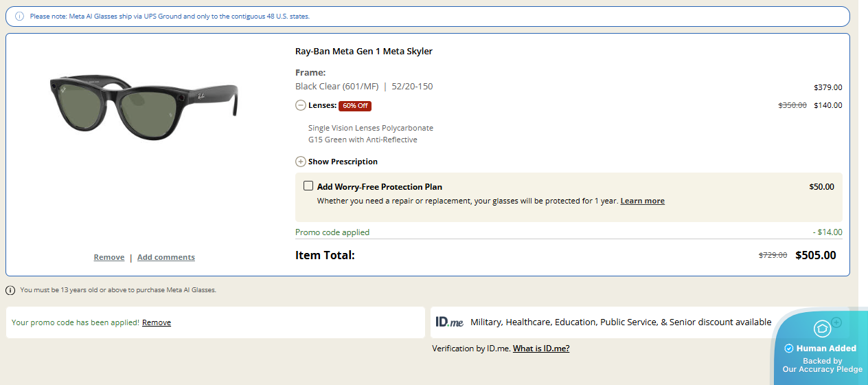Enable the Worry-Free Protection Plan checkbox

click(x=308, y=186)
